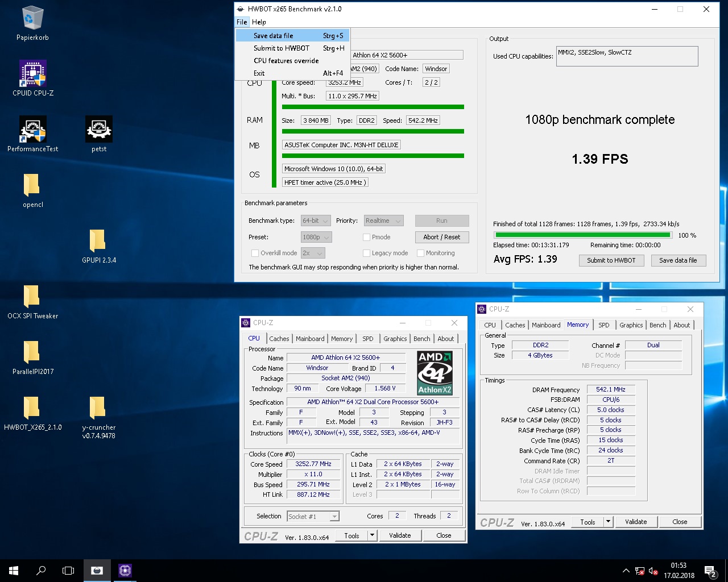Switch to Caches tab in CPU-Z CPU window

pyautogui.click(x=279, y=339)
